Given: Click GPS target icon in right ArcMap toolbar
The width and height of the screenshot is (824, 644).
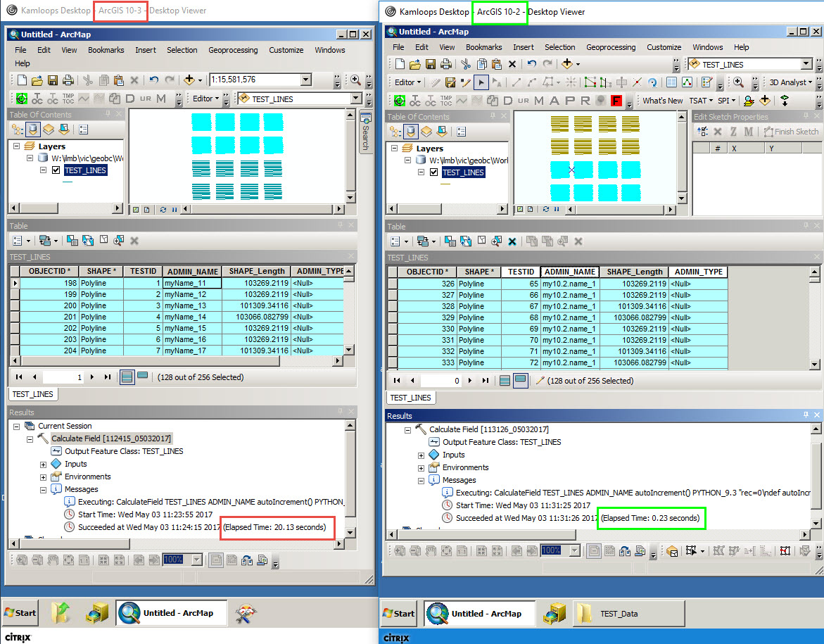Looking at the screenshot, I should pos(400,101).
